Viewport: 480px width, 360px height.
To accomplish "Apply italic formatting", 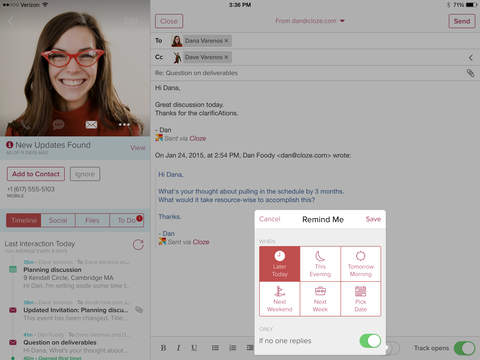I will point(178,348).
